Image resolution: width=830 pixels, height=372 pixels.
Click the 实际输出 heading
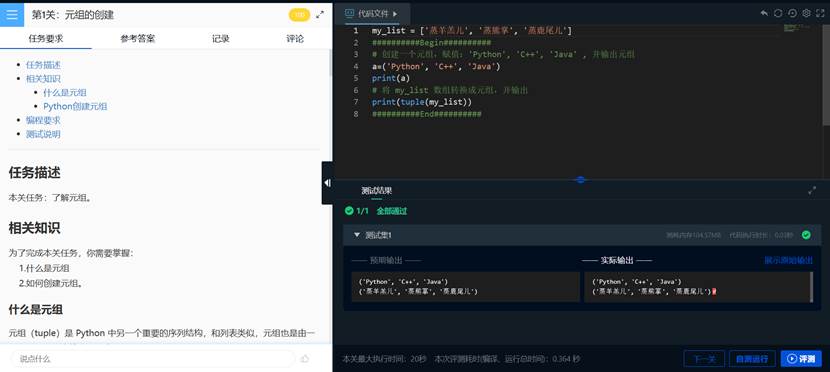pos(617,260)
